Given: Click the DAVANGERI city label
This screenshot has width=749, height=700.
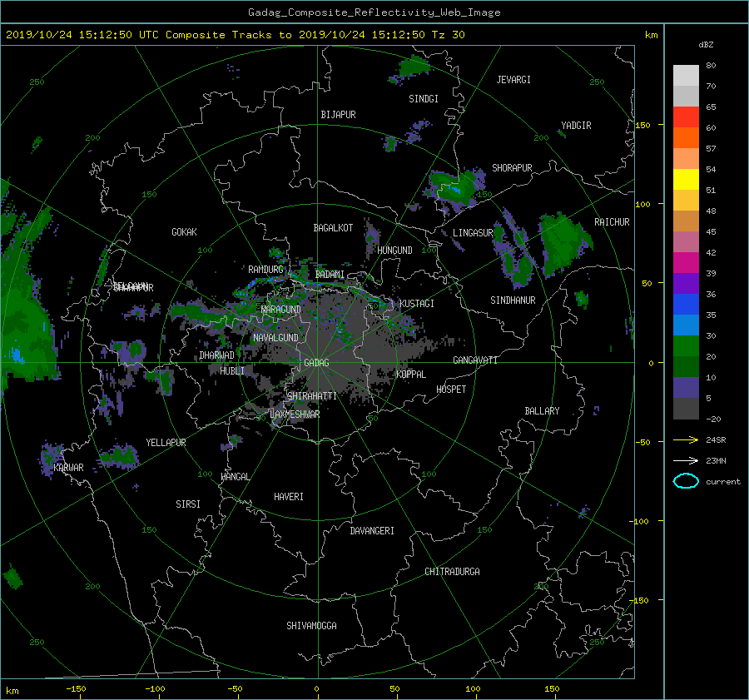Looking at the screenshot, I should 372,531.
